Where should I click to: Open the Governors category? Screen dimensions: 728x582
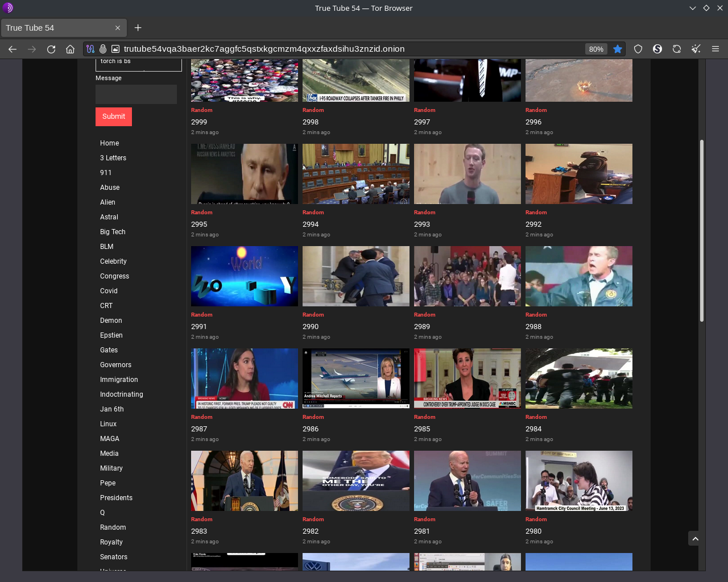pos(115,365)
